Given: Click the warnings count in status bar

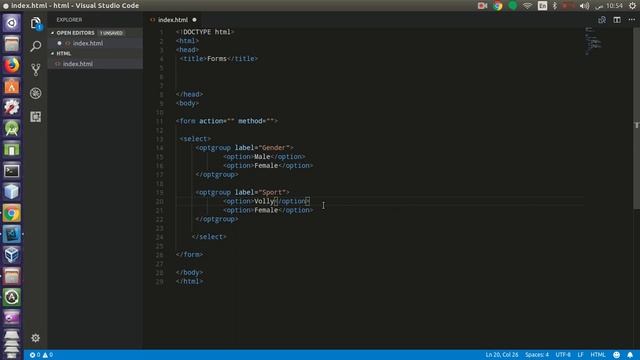Looking at the screenshot, I should (48, 355).
